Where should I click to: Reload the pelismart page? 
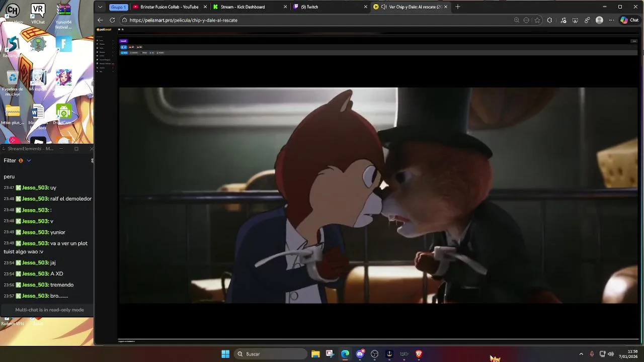click(112, 20)
